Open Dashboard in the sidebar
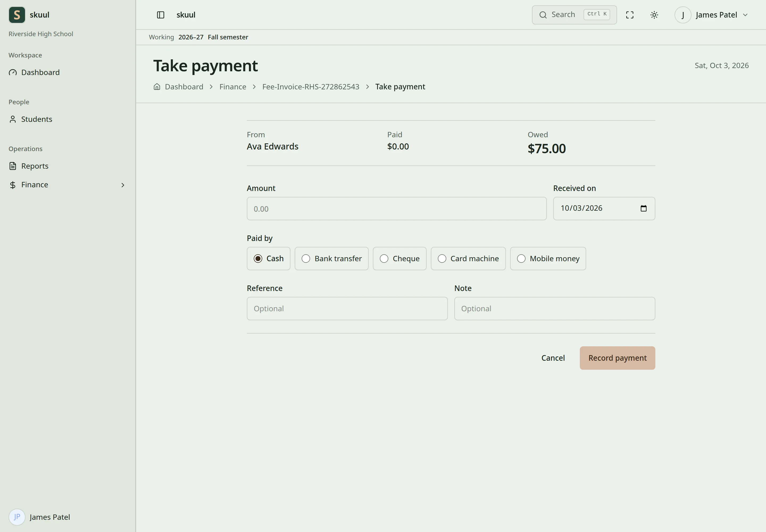 coord(68,72)
